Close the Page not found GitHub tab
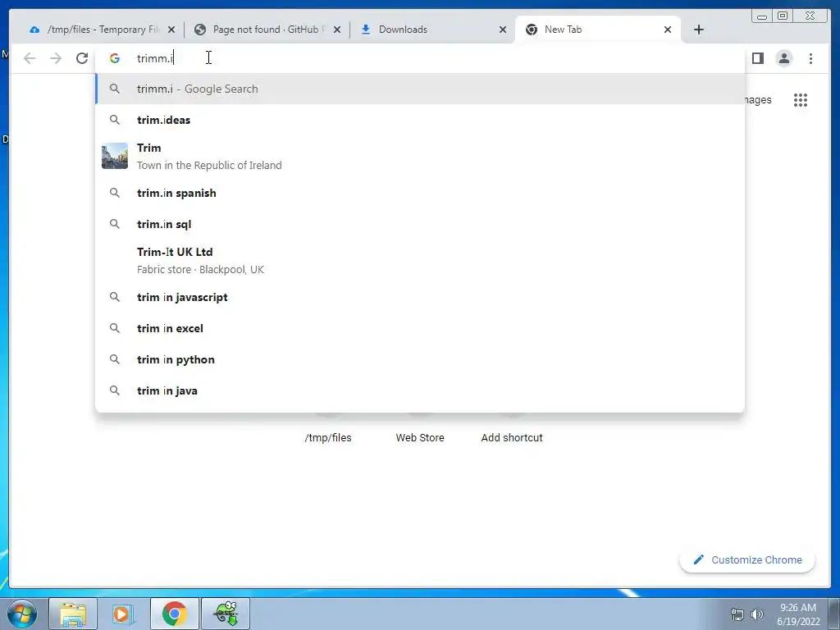The height and width of the screenshot is (630, 840). [337, 30]
